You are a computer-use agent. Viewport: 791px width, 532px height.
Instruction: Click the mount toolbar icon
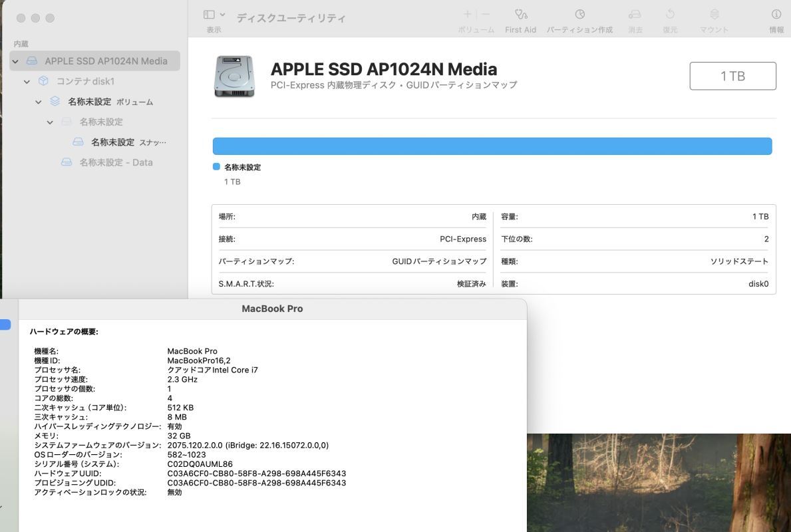pyautogui.click(x=714, y=14)
